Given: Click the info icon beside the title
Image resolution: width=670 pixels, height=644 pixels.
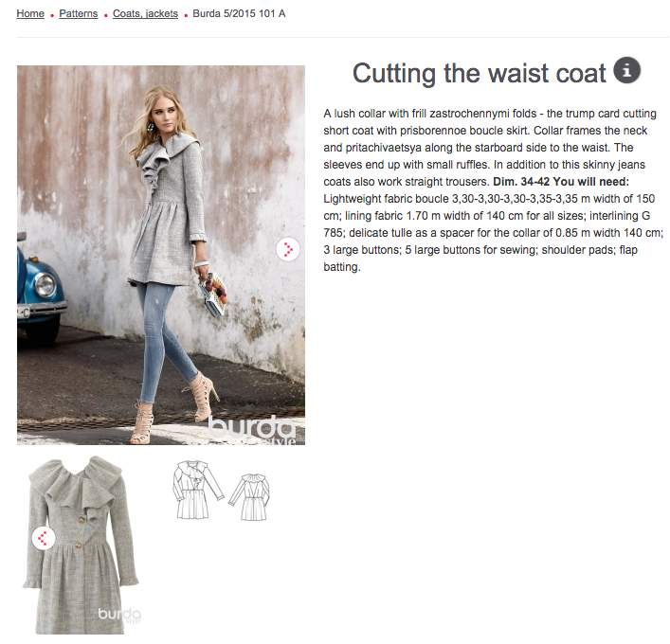Looking at the screenshot, I should pos(626,70).
